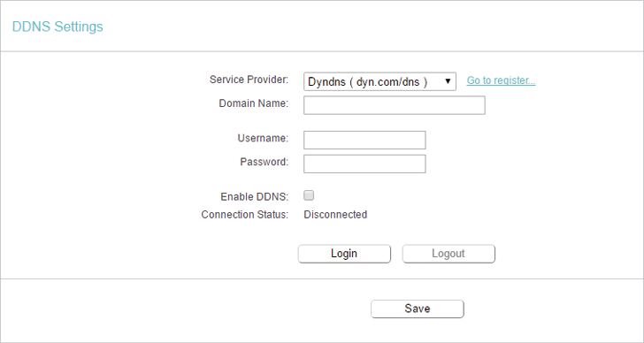Screen dimensions: 644x343
Task: Follow the Go to register link
Action: [x=501, y=80]
